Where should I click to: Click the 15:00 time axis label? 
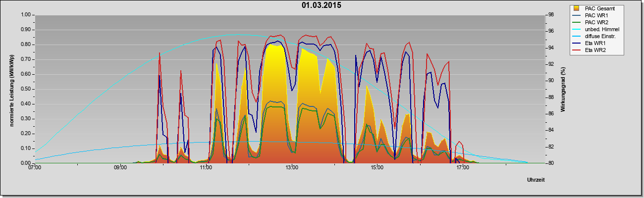tap(377, 168)
